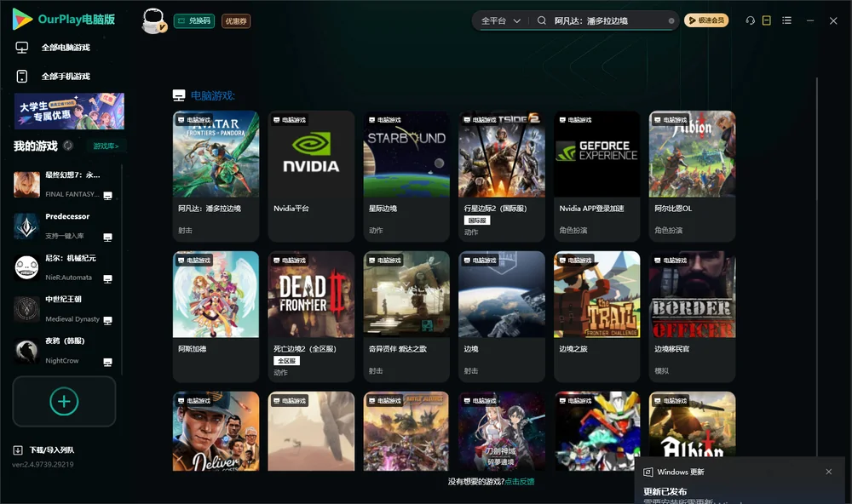The height and width of the screenshot is (504, 852).
Task: Click the 点击反馈 feedback link
Action: tap(520, 482)
